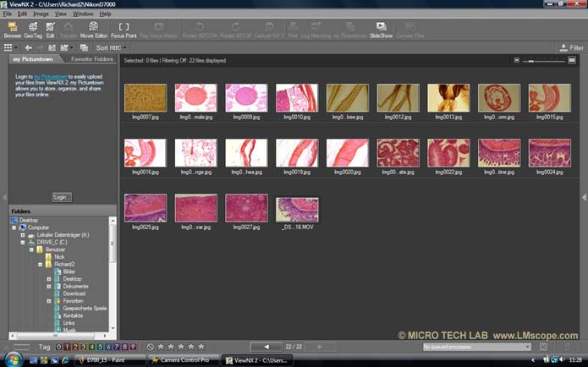The width and height of the screenshot is (588, 367).
Task: Apply tag label 0
Action: [58, 347]
